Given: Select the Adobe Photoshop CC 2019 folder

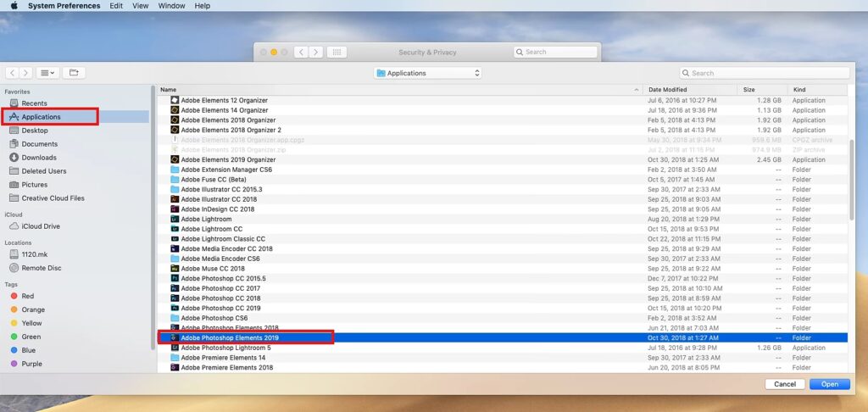Looking at the screenshot, I should (220, 308).
